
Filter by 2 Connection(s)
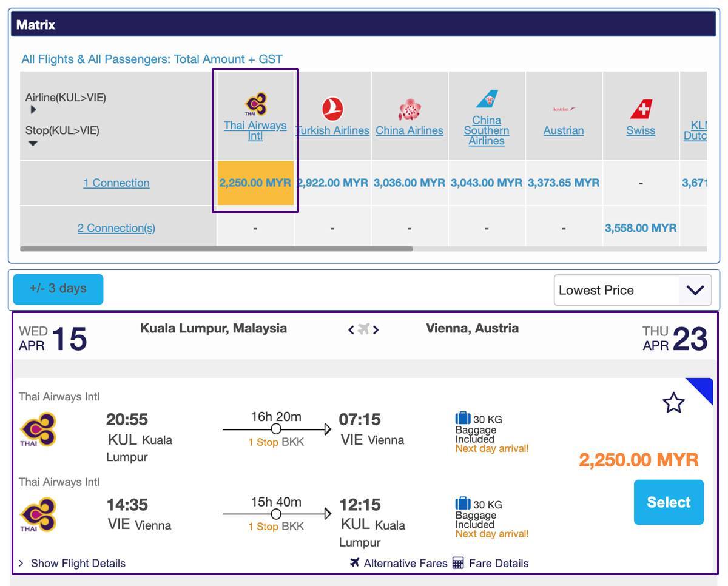pyautogui.click(x=116, y=228)
